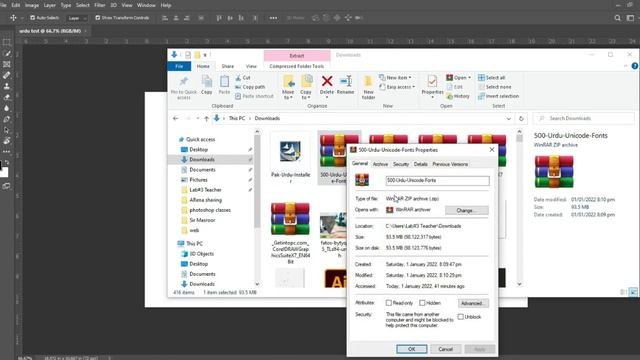
Task: Open the address bar history dropdown
Action: [509, 118]
